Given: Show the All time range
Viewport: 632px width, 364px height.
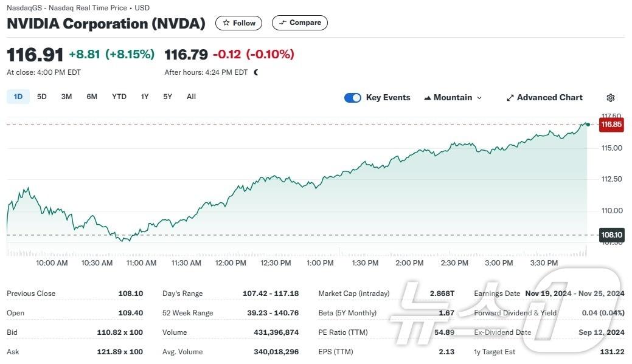Looking at the screenshot, I should click(x=191, y=97).
